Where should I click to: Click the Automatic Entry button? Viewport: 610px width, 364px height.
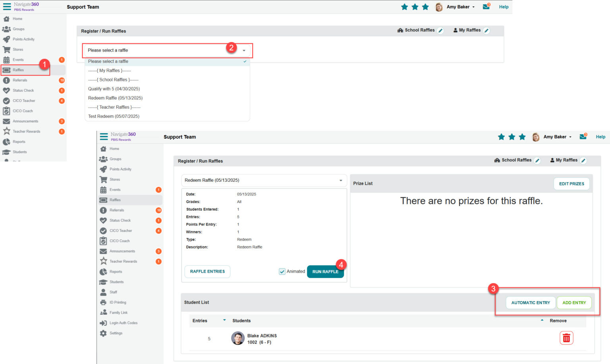[x=530, y=303]
